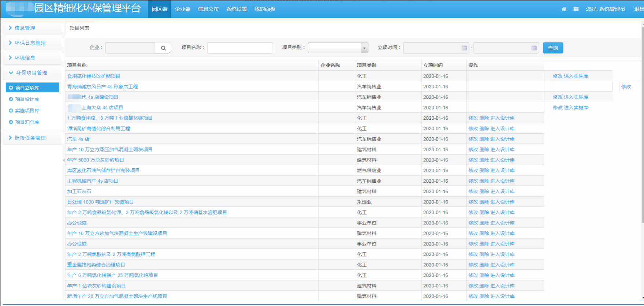Click the grid layout icon in header

(576, 9)
